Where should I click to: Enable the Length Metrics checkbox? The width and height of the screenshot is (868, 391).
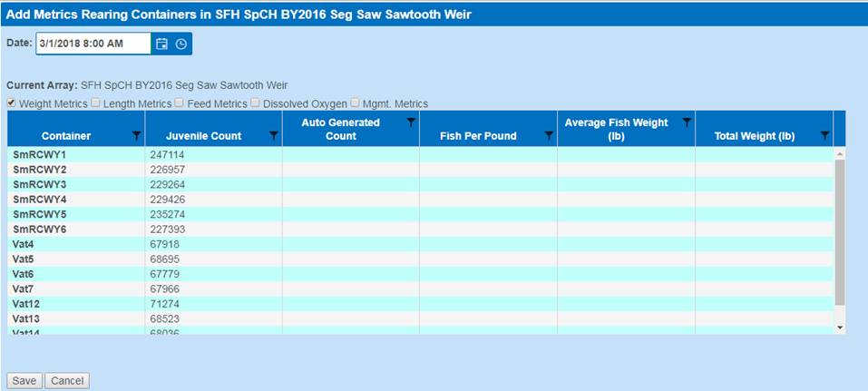[96, 103]
